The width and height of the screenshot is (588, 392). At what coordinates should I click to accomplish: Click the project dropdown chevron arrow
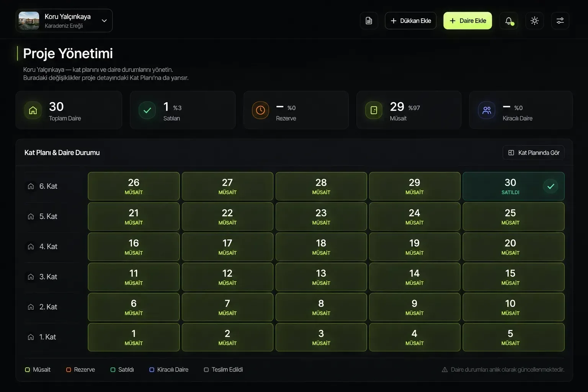(104, 21)
